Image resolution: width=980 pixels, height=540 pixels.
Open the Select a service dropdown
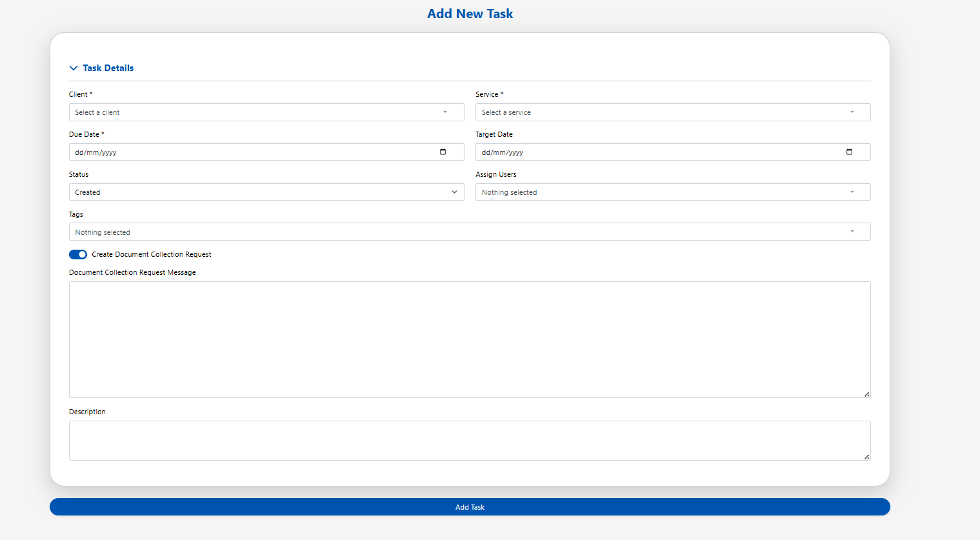[x=665, y=112]
